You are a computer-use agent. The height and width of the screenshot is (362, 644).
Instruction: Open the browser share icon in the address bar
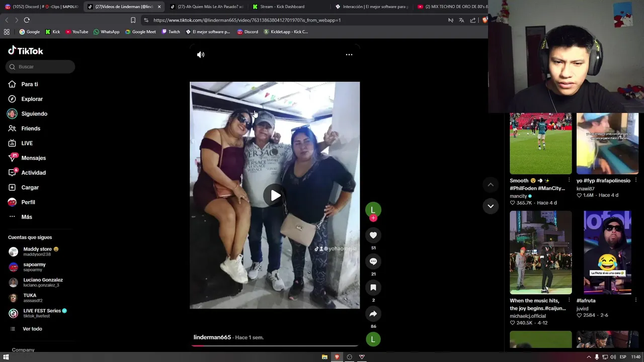pyautogui.click(x=473, y=20)
